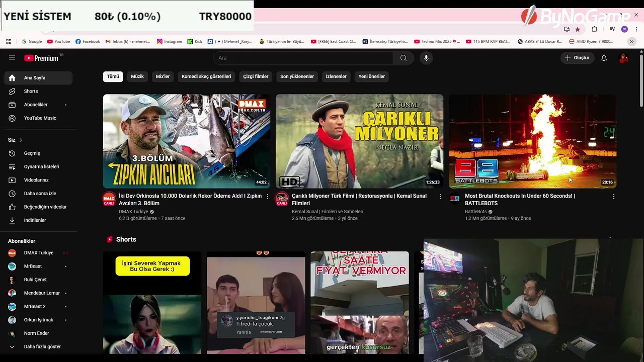Open Beğendiğim videolar list
Screen dimensions: 644x362
coord(38,207)
